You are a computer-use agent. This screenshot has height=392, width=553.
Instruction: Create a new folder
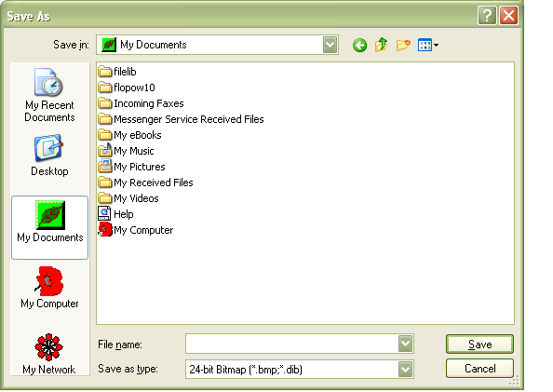click(403, 45)
